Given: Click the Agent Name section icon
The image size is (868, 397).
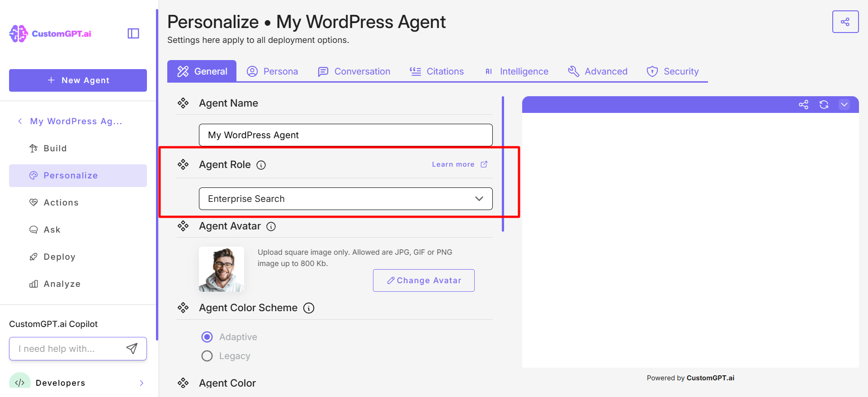Looking at the screenshot, I should (x=183, y=103).
